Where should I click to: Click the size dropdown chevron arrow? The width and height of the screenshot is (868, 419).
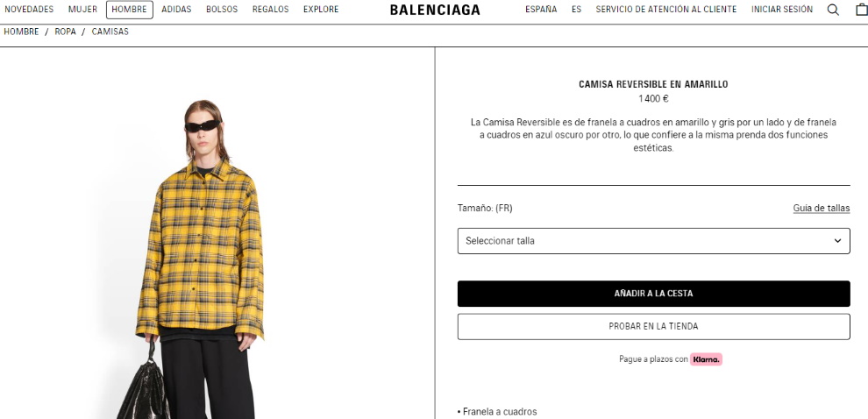[837, 241]
